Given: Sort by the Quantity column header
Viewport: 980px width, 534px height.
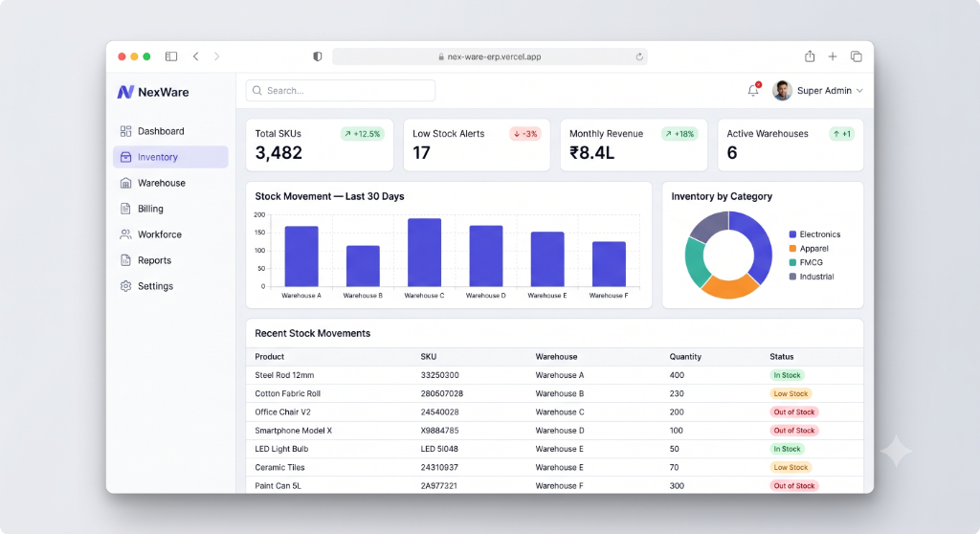Looking at the screenshot, I should [685, 356].
